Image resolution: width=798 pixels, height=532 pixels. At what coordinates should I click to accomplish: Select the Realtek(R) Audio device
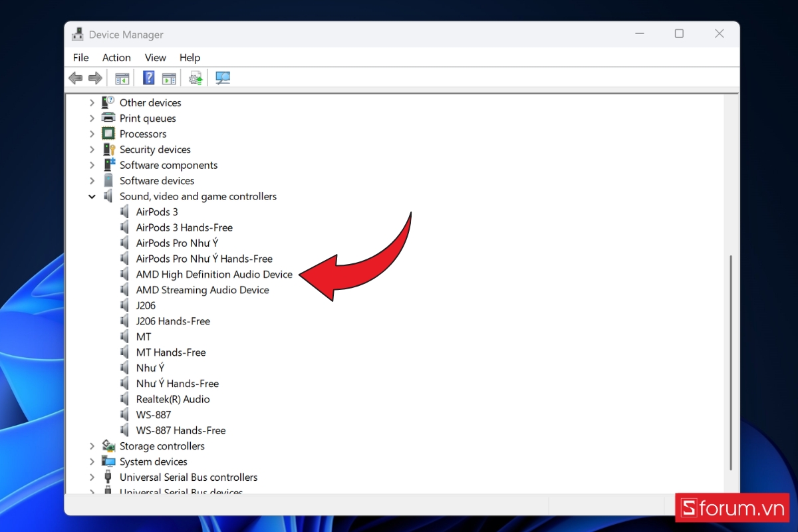click(172, 399)
